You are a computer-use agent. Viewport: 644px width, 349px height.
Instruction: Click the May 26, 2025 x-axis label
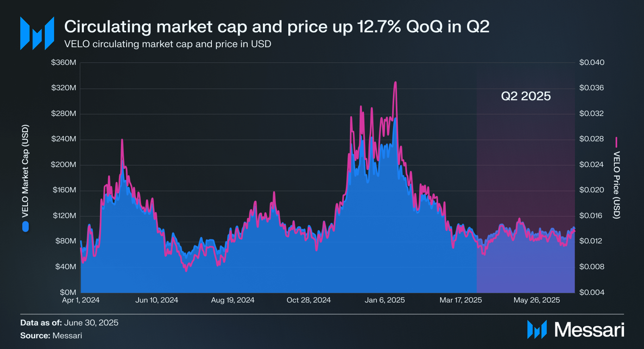[x=537, y=300]
